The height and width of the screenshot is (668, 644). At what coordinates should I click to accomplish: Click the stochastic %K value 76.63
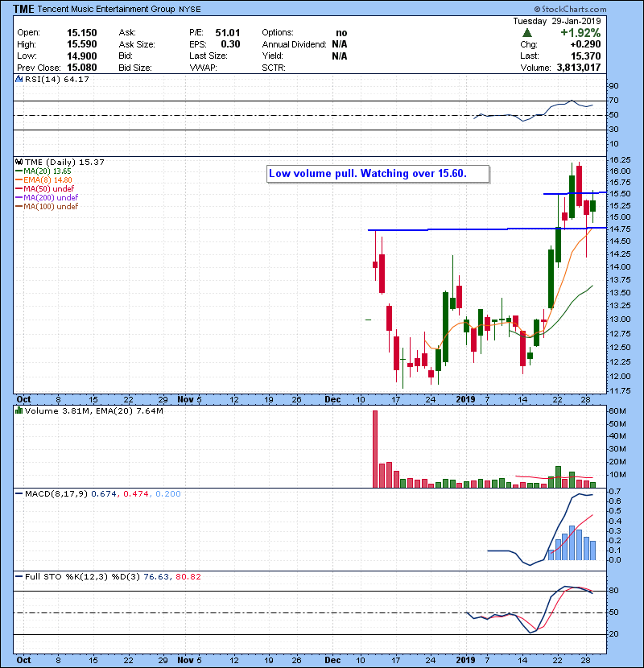(156, 576)
